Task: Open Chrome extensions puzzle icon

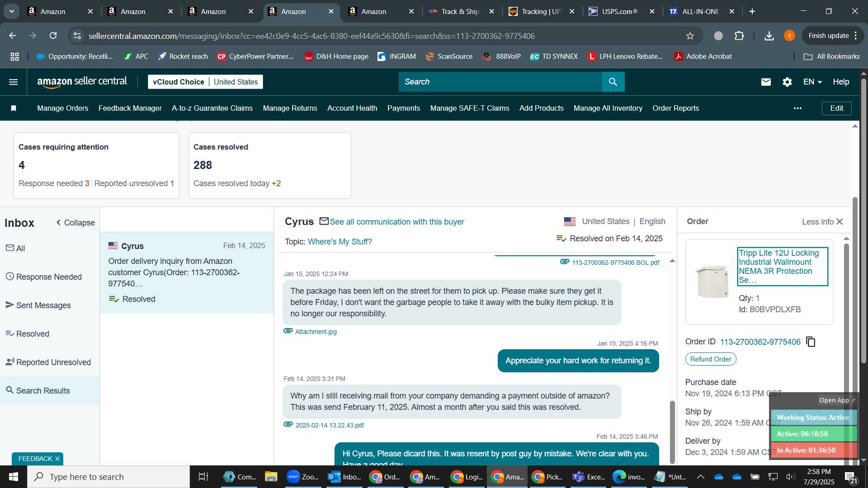Action: (740, 36)
